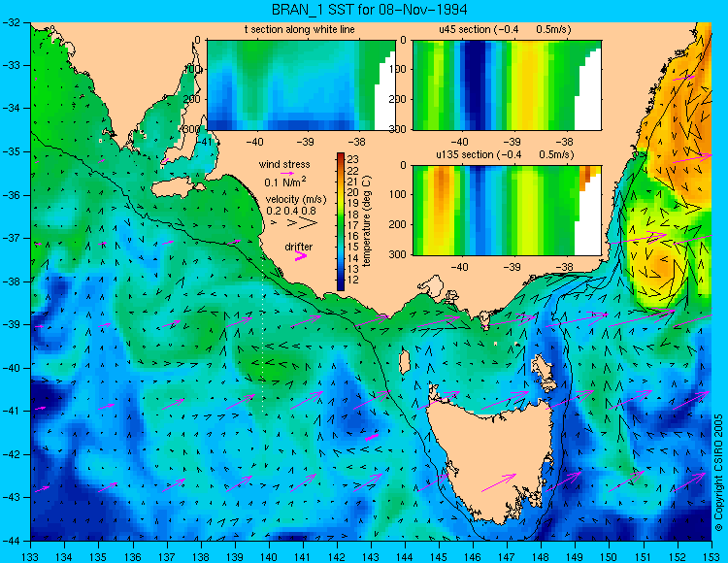This screenshot has height=563, width=728.
Task: Select the 't section along white line' caption
Action: (300, 29)
